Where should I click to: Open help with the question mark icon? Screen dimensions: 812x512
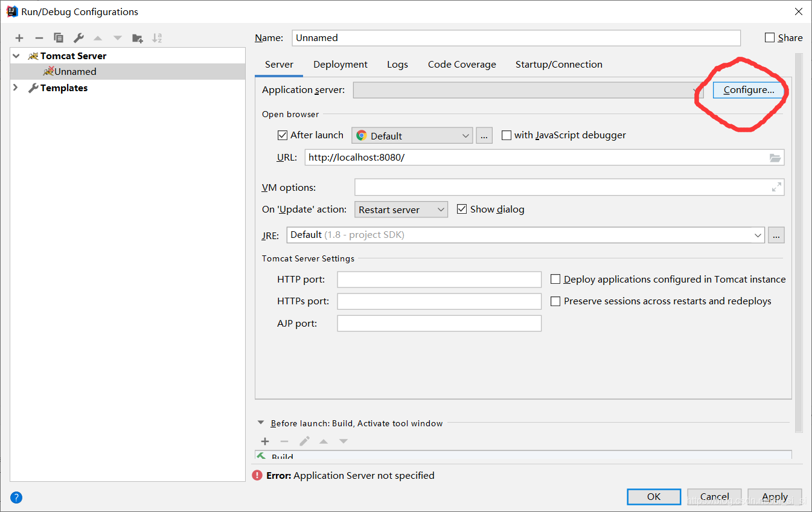point(16,498)
